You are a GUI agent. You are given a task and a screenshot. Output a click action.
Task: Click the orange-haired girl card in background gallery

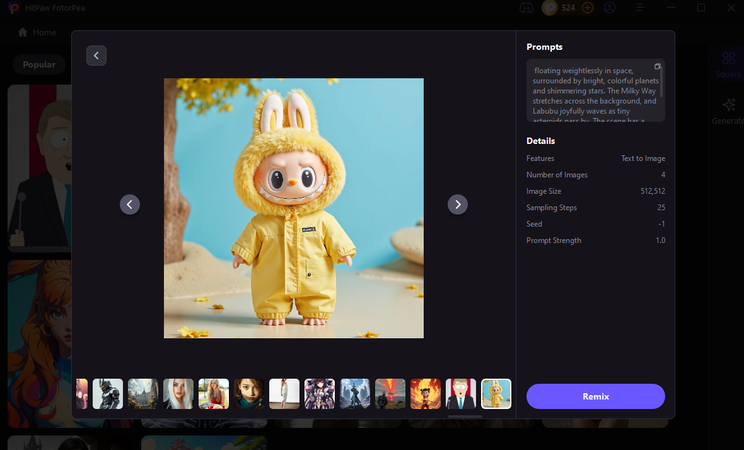[39, 343]
